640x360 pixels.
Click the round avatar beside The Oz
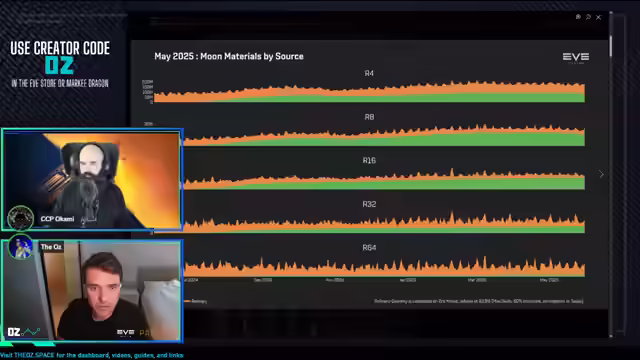[x=20, y=247]
